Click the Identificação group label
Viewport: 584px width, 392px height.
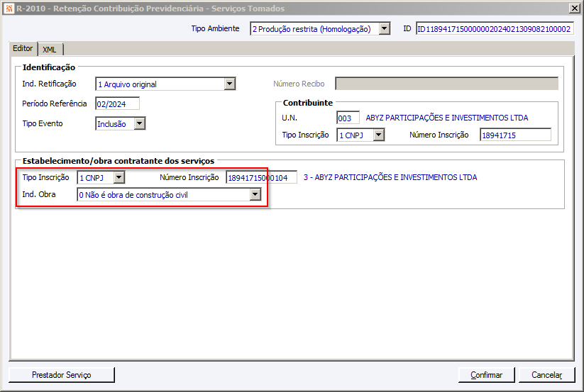[49, 67]
